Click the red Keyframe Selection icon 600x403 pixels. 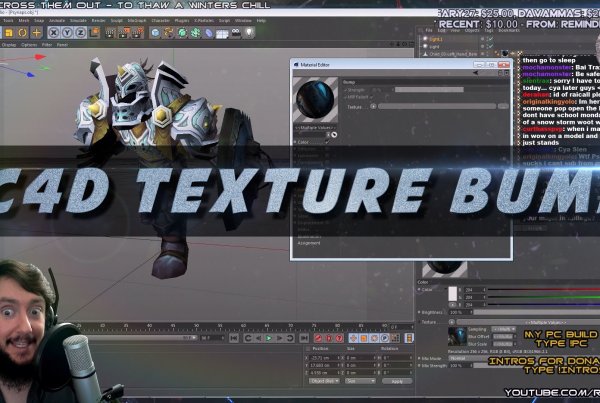tap(339, 338)
